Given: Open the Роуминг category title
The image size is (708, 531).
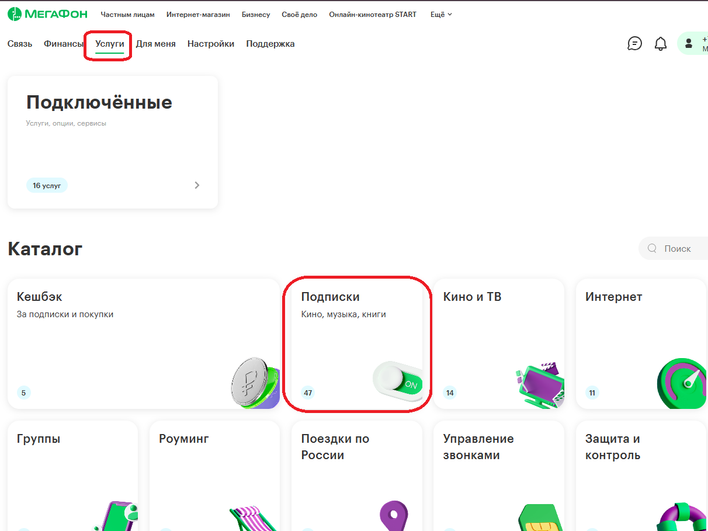Looking at the screenshot, I should (x=184, y=439).
